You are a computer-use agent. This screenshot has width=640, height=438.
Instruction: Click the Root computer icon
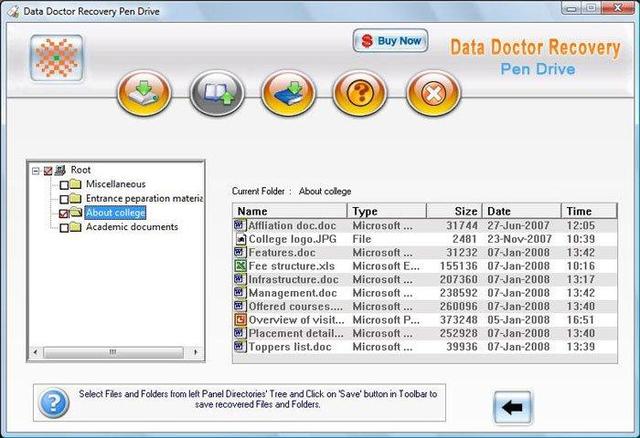point(60,170)
